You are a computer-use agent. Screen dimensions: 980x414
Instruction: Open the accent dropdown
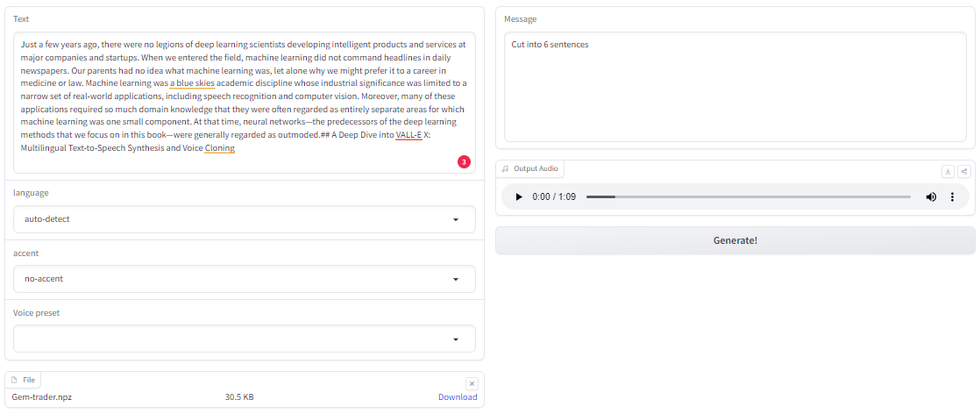pyautogui.click(x=245, y=279)
